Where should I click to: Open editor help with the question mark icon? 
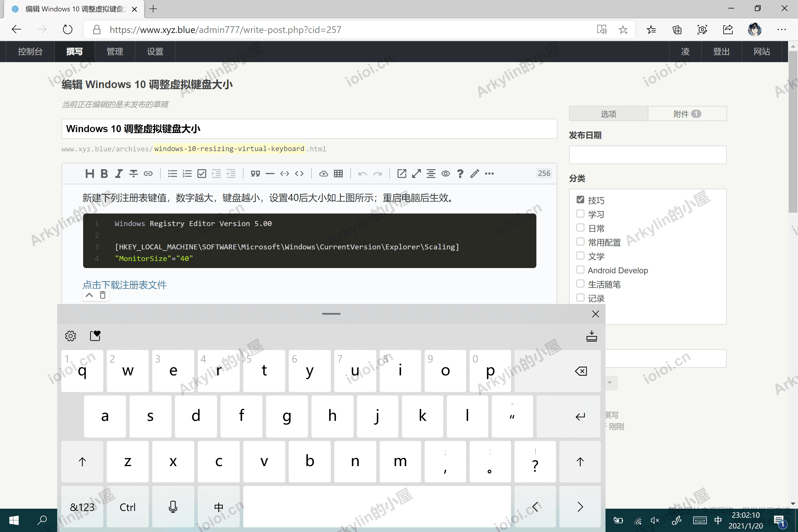click(460, 174)
